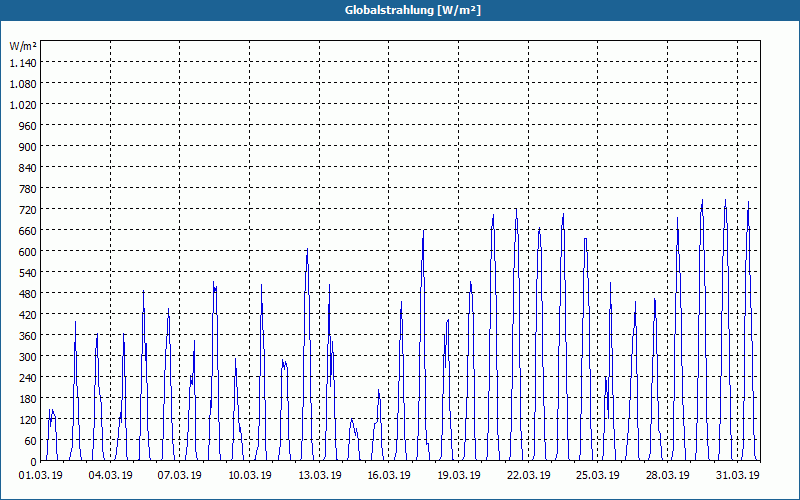Click the 600 y-axis label

28,252
